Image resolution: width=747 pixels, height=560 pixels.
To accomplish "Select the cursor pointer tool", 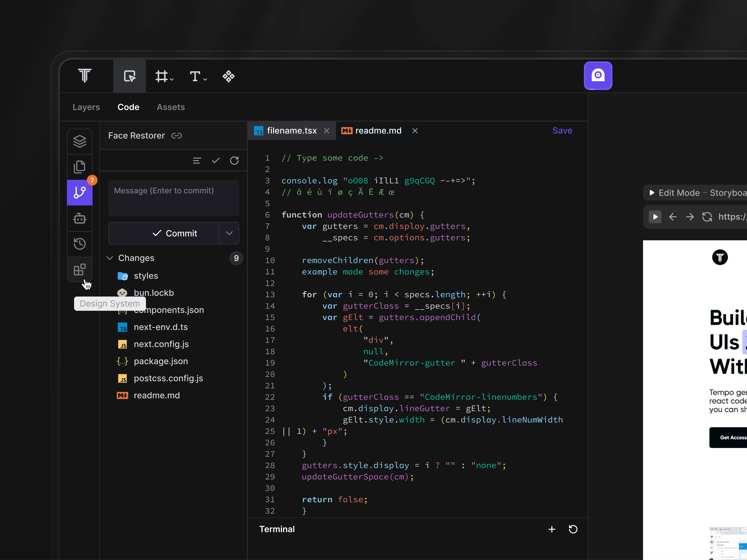I will pyautogui.click(x=130, y=76).
